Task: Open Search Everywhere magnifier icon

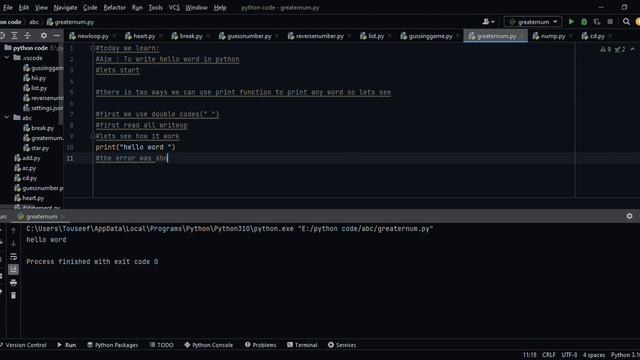Action: coord(626,22)
